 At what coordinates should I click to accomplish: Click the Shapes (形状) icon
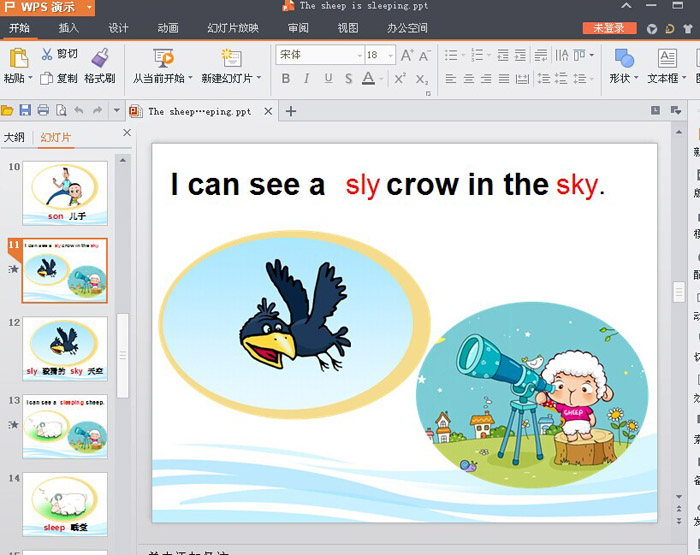click(x=624, y=58)
